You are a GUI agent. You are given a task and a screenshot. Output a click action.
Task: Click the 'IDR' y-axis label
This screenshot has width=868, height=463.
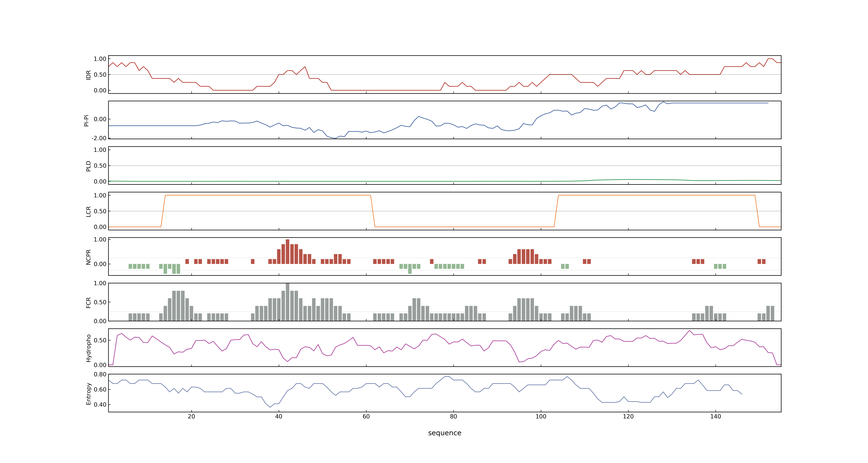tap(88, 75)
